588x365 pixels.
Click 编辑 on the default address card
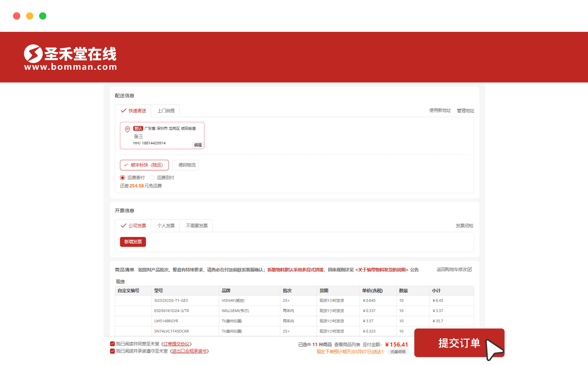click(198, 145)
